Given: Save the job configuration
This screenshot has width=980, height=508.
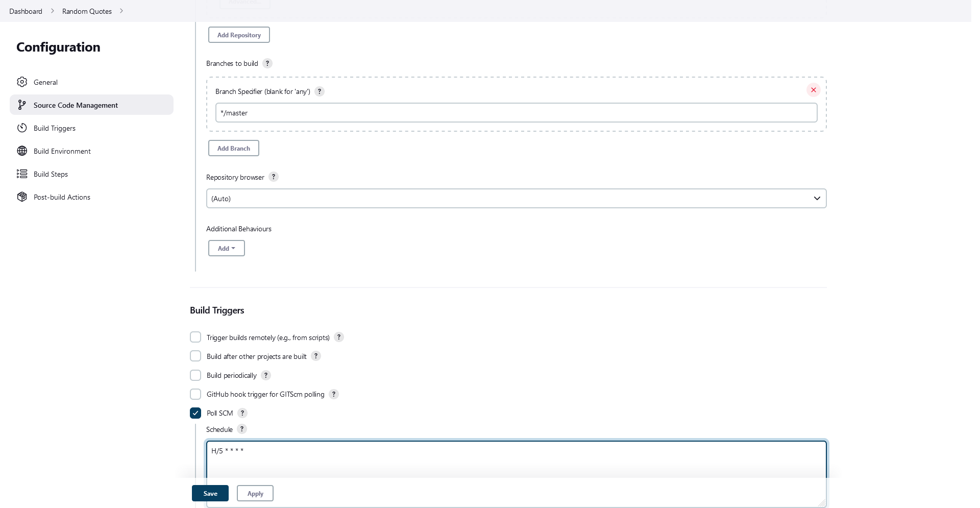Looking at the screenshot, I should 210,493.
